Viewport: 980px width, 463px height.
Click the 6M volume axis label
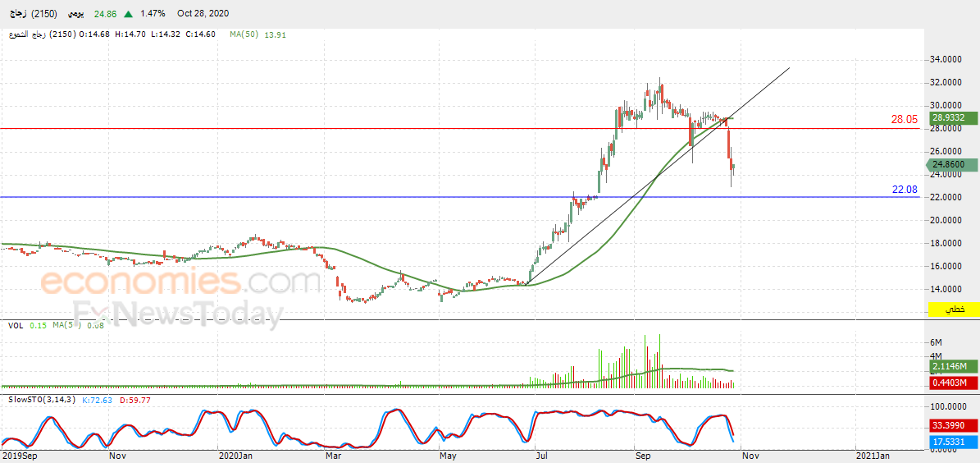click(937, 342)
